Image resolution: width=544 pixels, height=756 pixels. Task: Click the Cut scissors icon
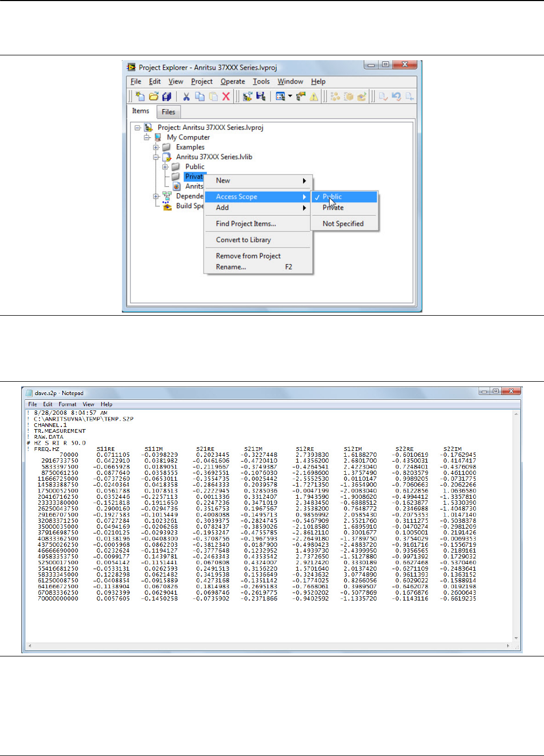pos(186,96)
